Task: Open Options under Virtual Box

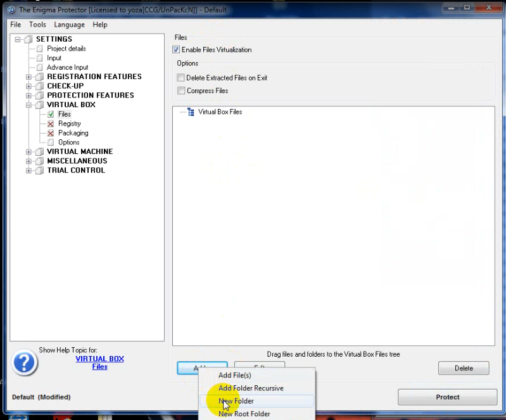Action: click(69, 143)
